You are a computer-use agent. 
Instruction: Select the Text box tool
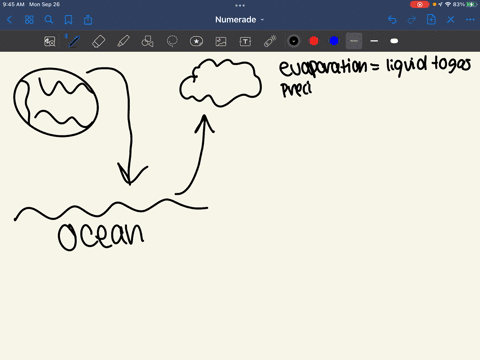click(x=245, y=41)
